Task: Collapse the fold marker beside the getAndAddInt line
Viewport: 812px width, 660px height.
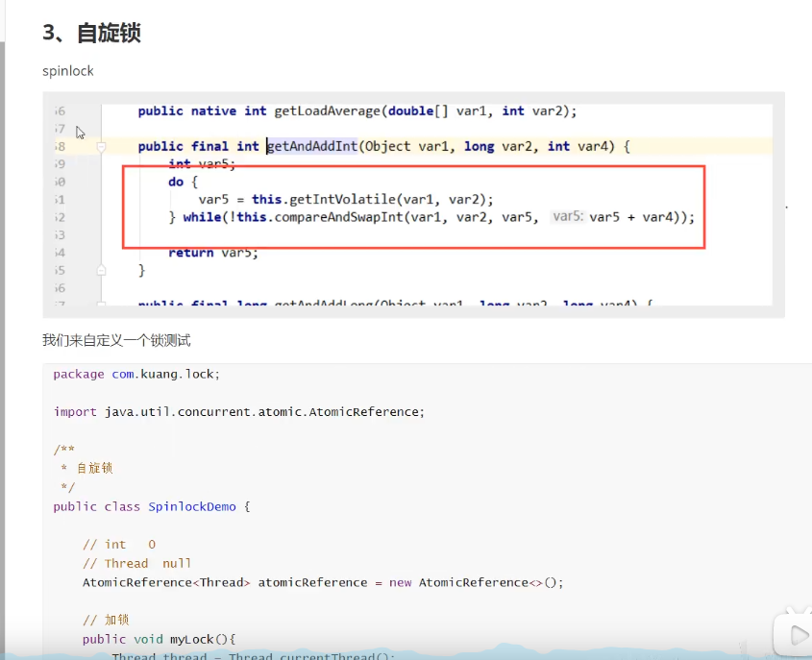Action: click(x=102, y=148)
